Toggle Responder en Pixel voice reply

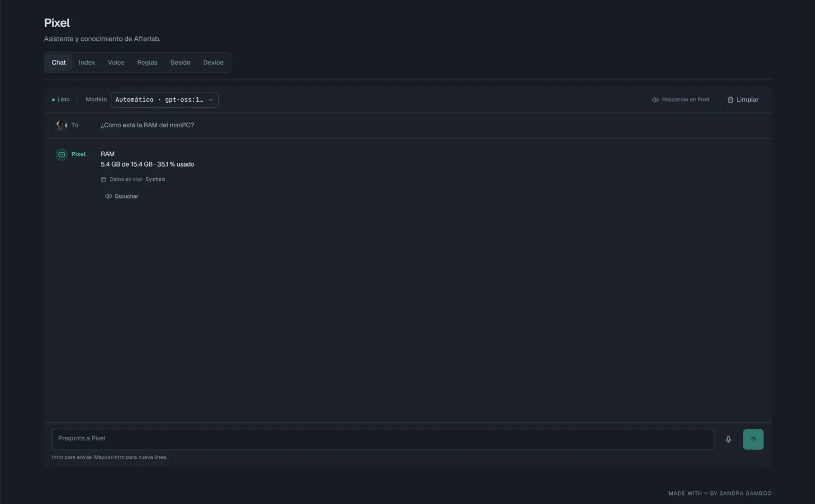[681, 100]
